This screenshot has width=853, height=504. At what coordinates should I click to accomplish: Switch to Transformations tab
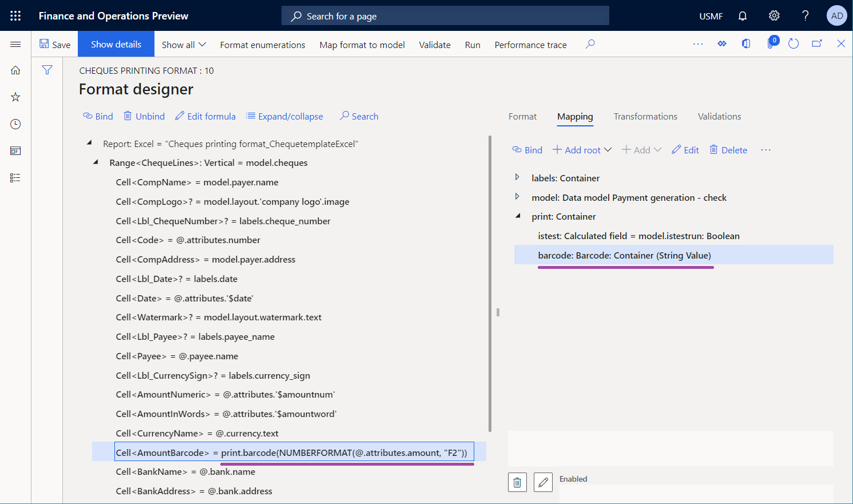tap(645, 116)
